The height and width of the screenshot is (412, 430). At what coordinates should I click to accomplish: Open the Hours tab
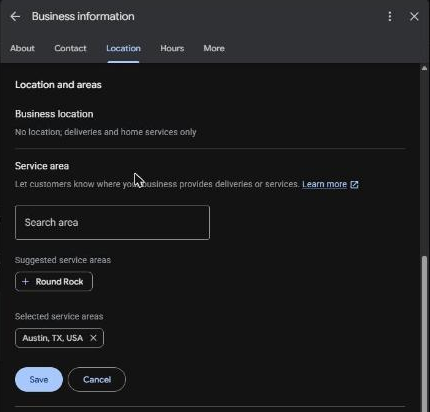coord(172,48)
